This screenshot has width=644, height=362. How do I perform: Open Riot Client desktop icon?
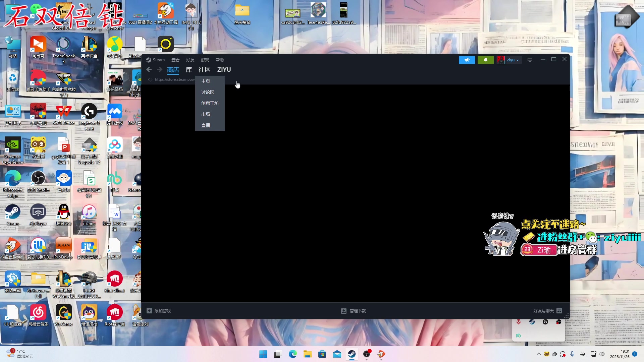(x=115, y=282)
